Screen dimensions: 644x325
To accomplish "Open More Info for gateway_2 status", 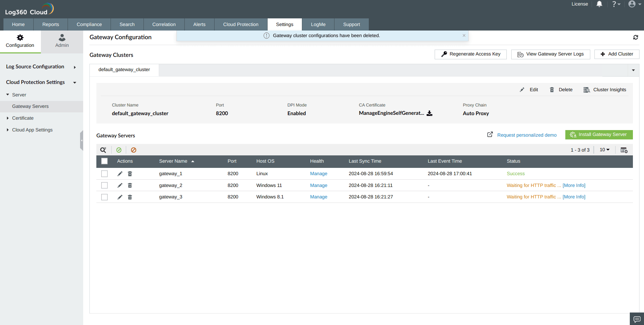I will tap(574, 185).
